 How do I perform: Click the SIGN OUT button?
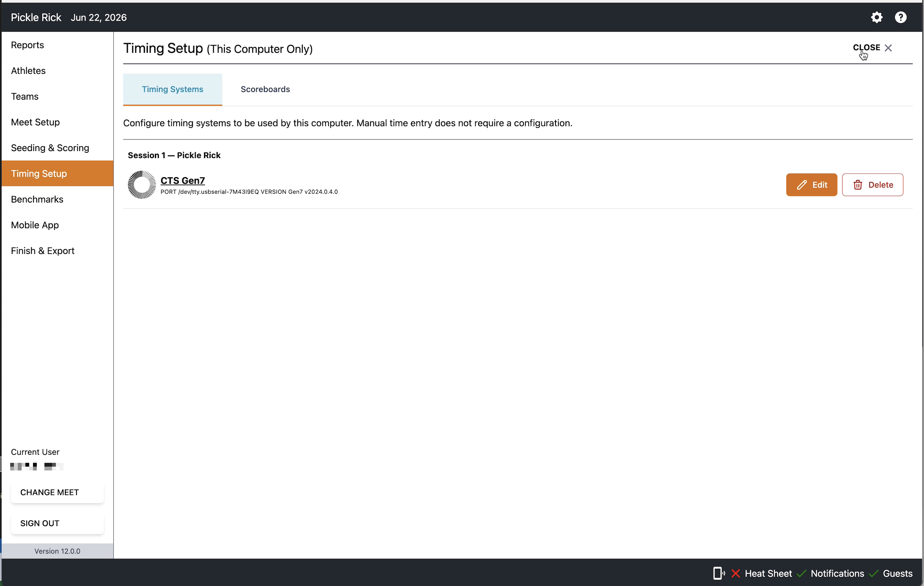[57, 523]
